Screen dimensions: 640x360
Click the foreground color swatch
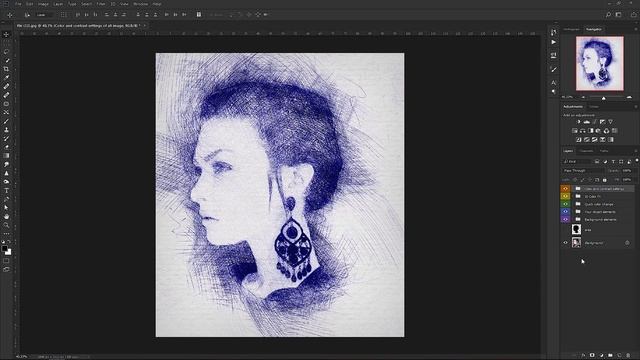(4, 249)
